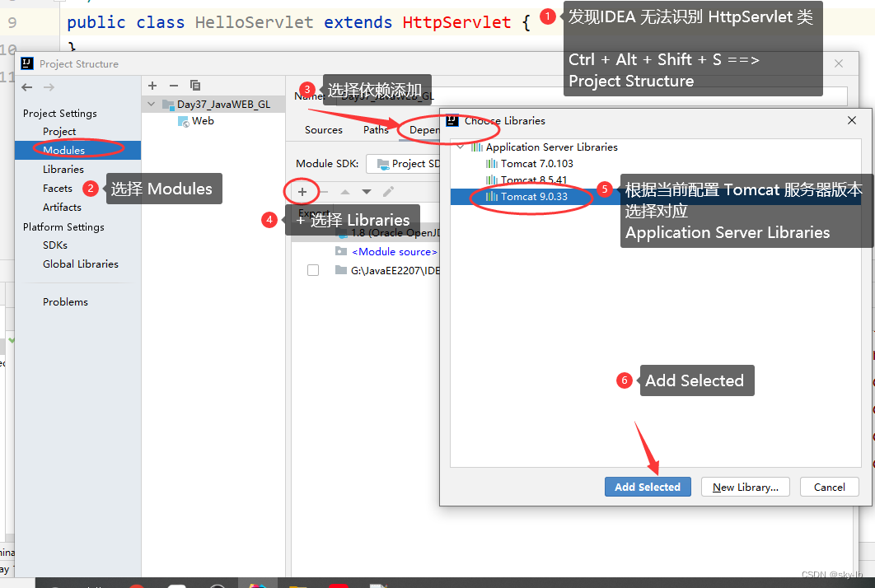Click the Day37_JavaWEB_GL module folder icon

168,105
